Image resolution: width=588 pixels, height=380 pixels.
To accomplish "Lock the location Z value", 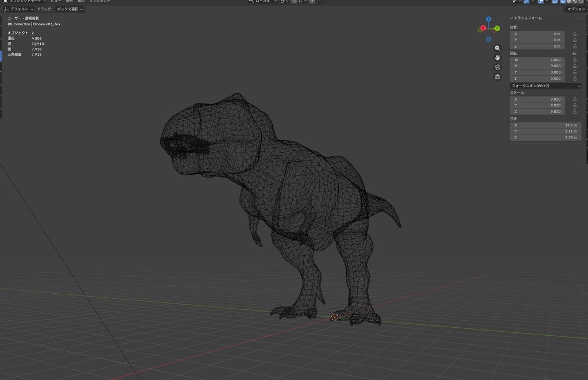I will coord(574,46).
